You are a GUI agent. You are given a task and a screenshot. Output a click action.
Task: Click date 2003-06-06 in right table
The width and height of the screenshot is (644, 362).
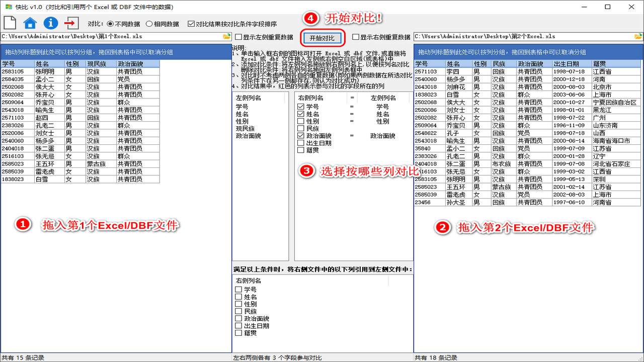[x=572, y=95]
